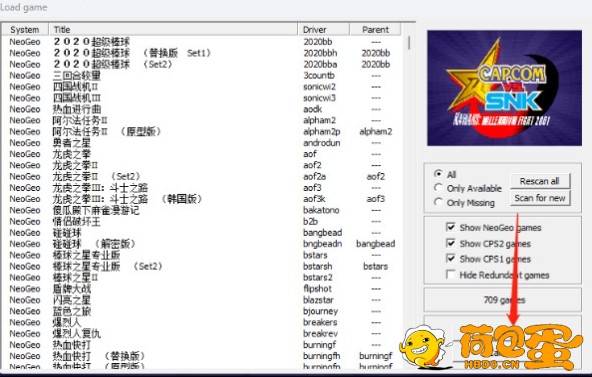Click the Scan for new button

pos(540,198)
